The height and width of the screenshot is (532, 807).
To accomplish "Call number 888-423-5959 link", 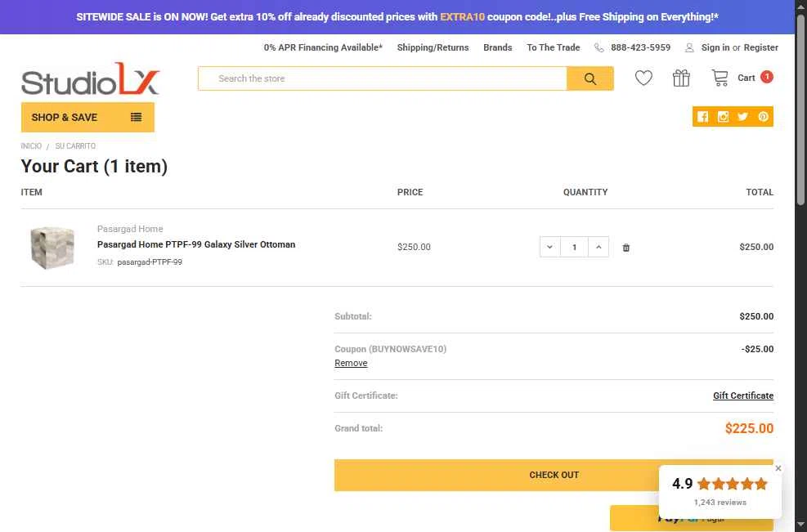I will point(641,47).
